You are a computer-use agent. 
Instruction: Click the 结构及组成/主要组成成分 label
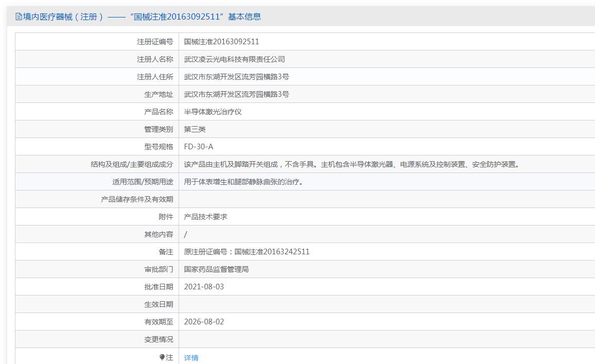tap(132, 164)
